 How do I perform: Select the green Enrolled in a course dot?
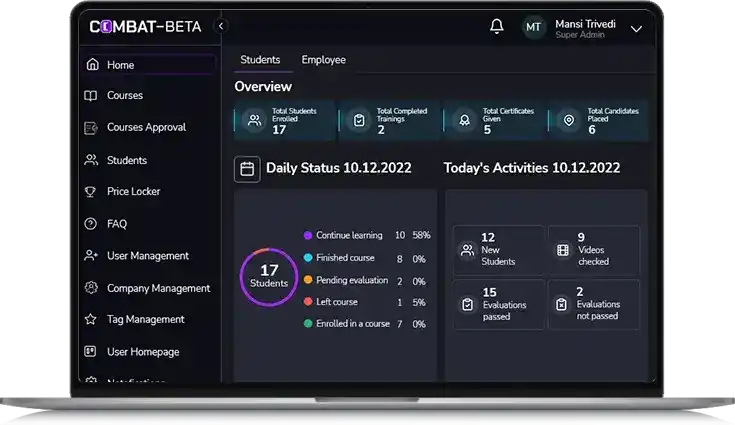(x=308, y=323)
